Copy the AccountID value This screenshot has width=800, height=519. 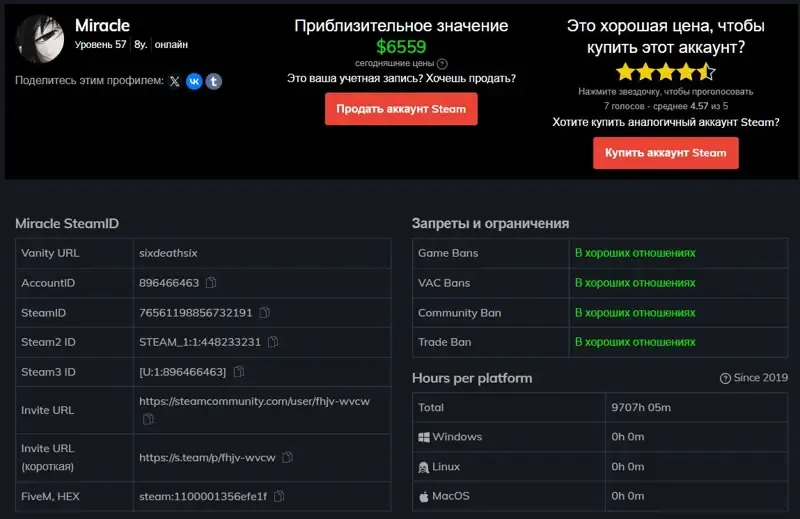tap(211, 282)
